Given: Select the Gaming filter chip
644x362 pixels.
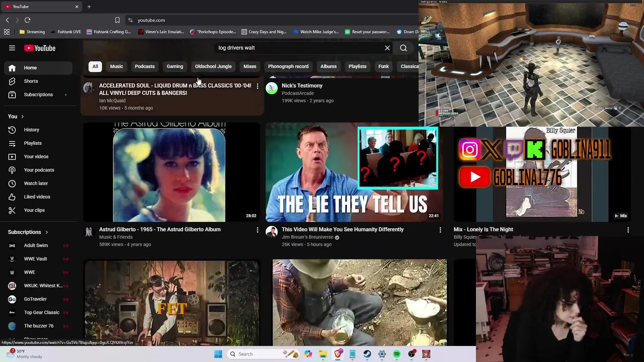Looking at the screenshot, I should click(x=175, y=66).
